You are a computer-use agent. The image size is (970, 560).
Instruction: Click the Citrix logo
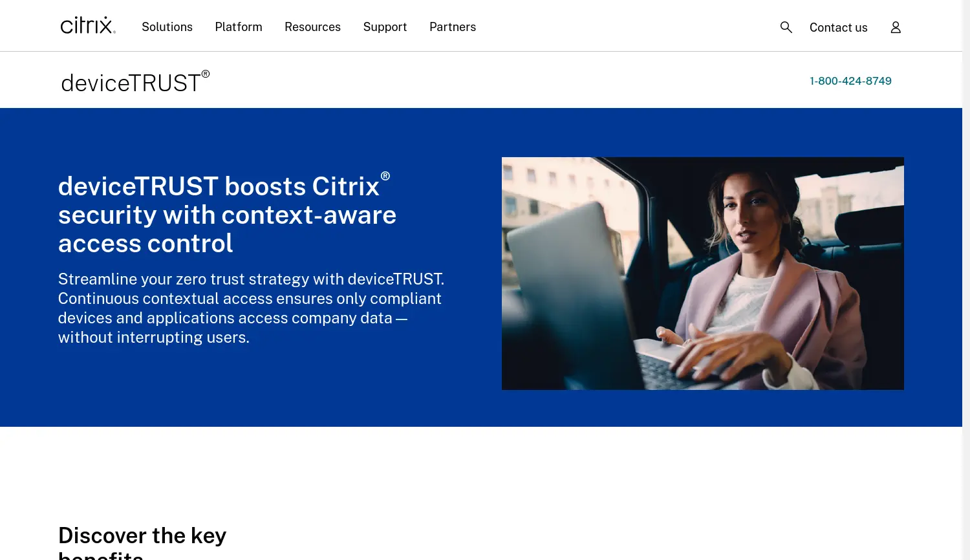[88, 26]
